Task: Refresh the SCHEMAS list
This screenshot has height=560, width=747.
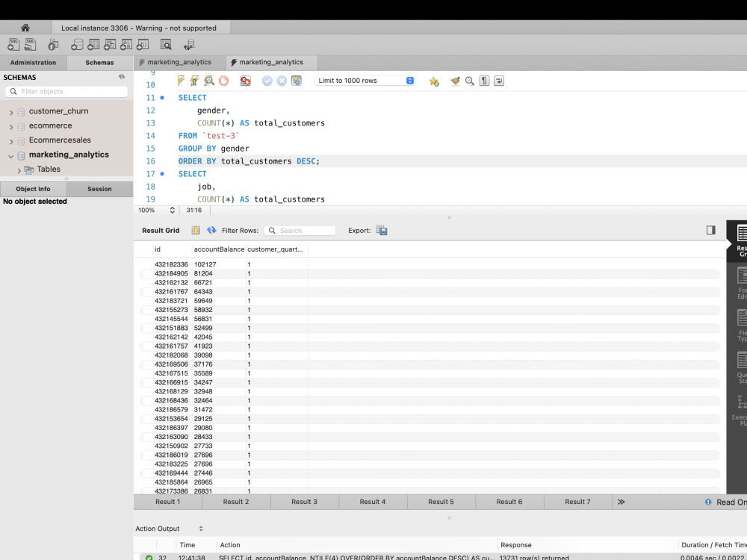Action: 122,77
